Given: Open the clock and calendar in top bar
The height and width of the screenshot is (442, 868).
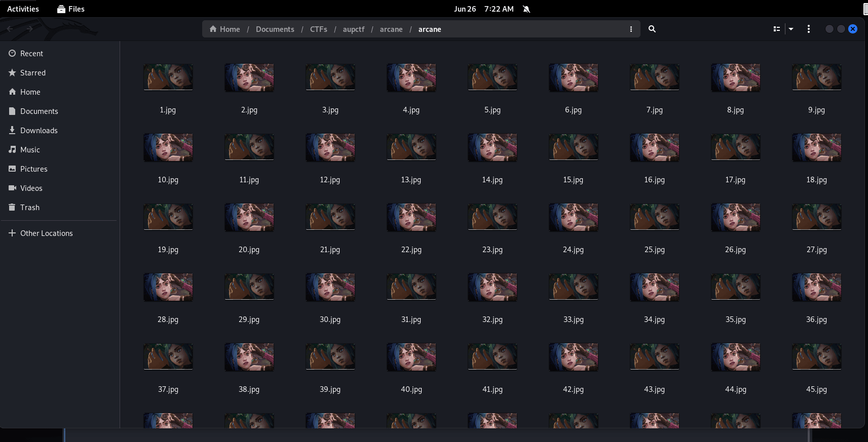Looking at the screenshot, I should pos(484,9).
